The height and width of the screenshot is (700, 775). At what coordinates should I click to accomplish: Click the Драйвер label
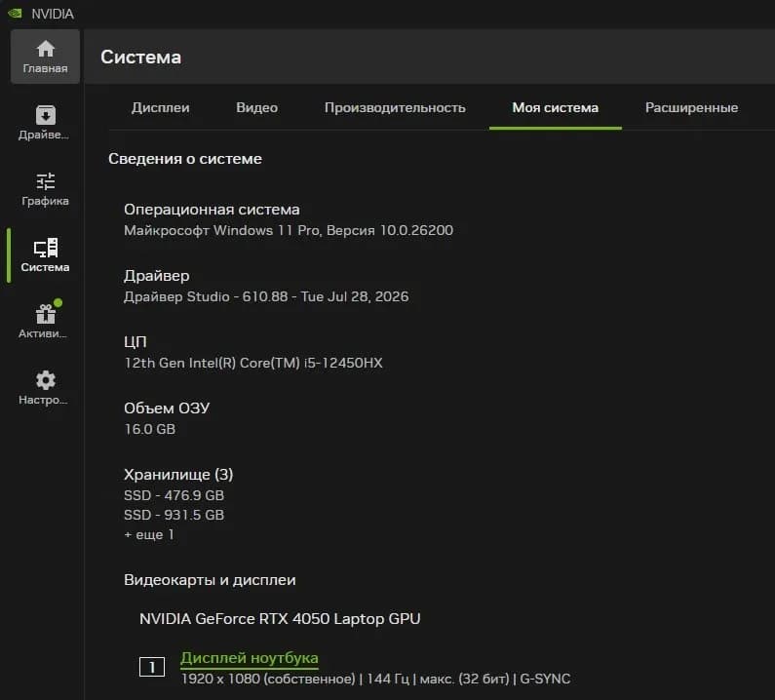(157, 276)
